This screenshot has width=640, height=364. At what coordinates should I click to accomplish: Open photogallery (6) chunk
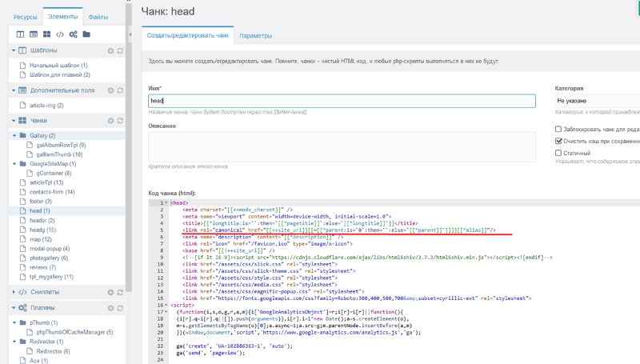(49, 258)
